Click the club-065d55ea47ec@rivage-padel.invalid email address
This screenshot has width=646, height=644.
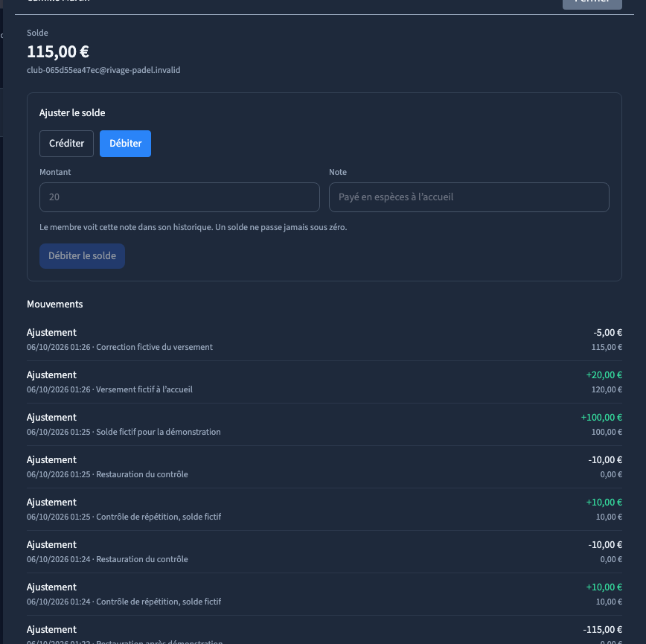click(x=103, y=70)
